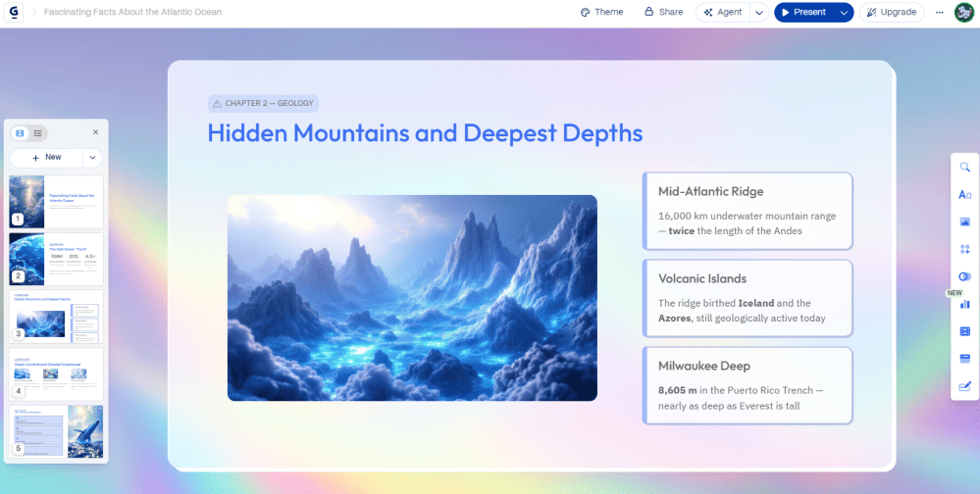Screen dimensions: 980x494
Task: Click the Upgrade button
Action: pos(892,13)
